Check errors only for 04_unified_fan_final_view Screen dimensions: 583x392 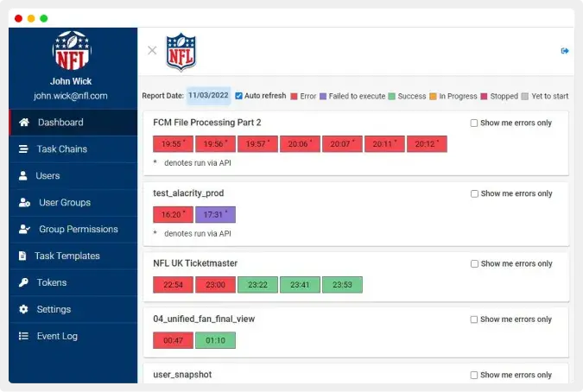click(x=474, y=319)
